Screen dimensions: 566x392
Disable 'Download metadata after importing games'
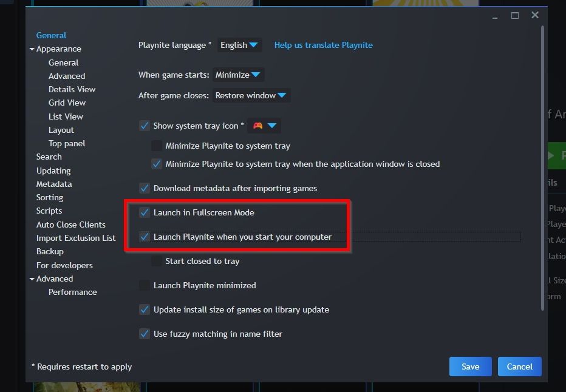(145, 188)
